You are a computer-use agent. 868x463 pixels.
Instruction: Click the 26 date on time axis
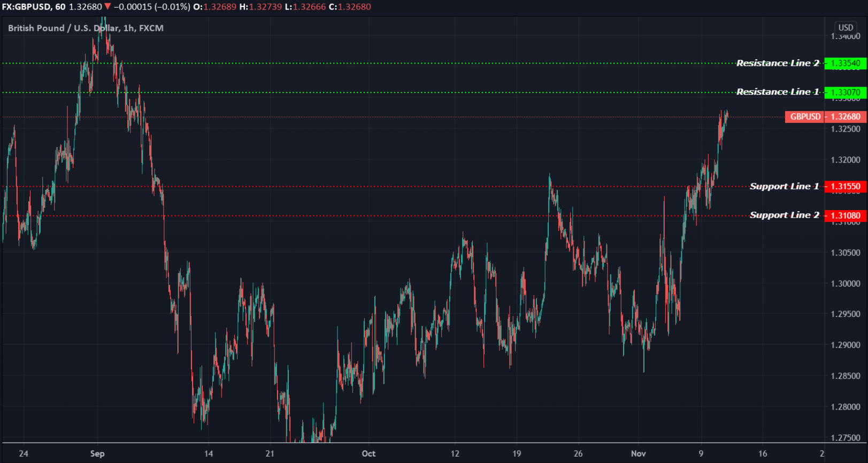578,453
